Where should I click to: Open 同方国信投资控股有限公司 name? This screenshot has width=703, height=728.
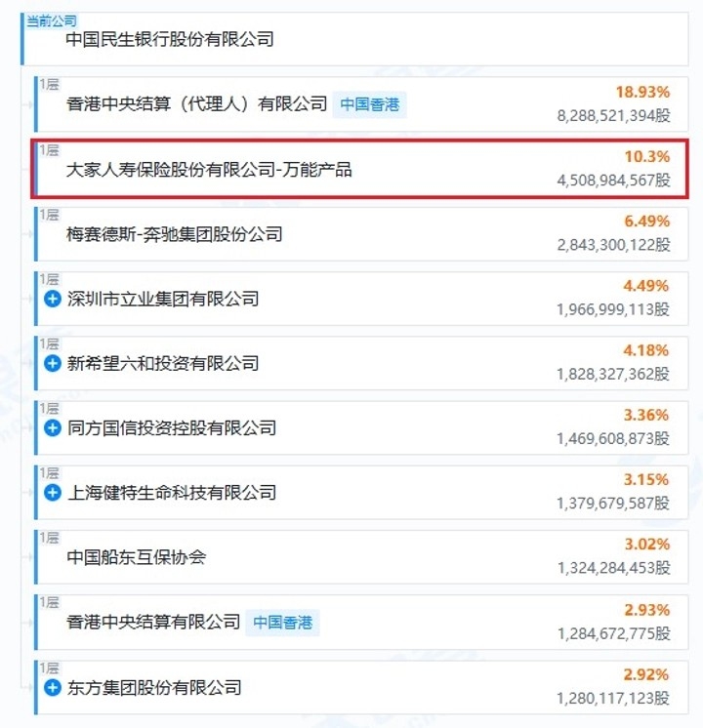pyautogui.click(x=172, y=427)
